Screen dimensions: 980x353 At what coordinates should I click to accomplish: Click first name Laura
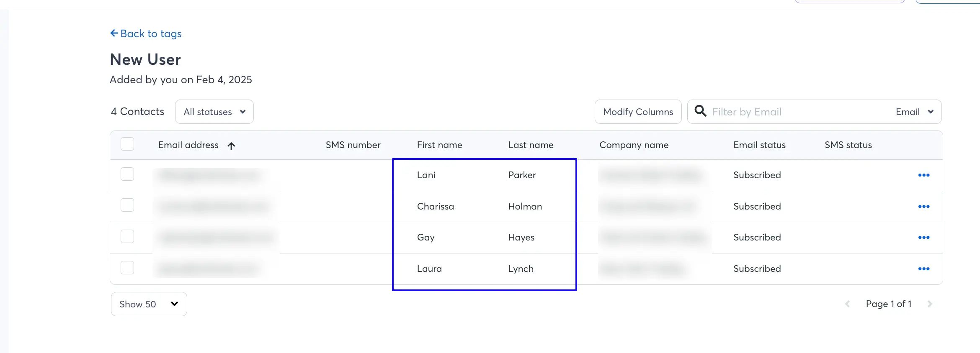[x=429, y=269]
